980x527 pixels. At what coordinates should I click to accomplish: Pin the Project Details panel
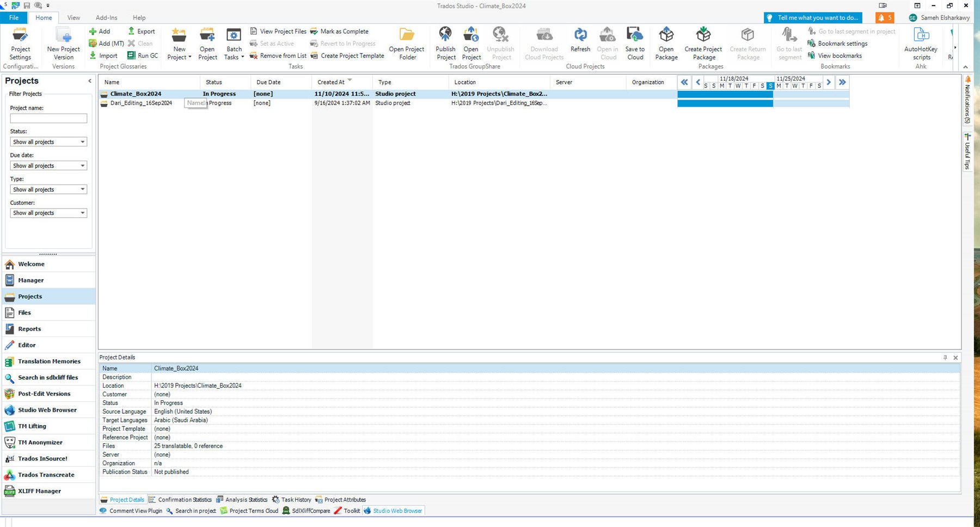[945, 358]
